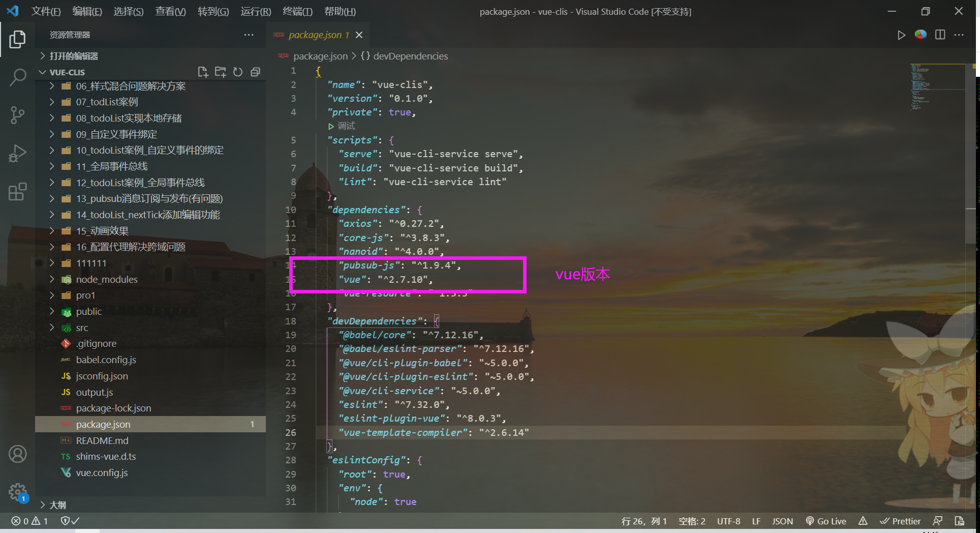Open explorer panel more actions menu
The height and width of the screenshot is (533, 980).
click(x=249, y=35)
